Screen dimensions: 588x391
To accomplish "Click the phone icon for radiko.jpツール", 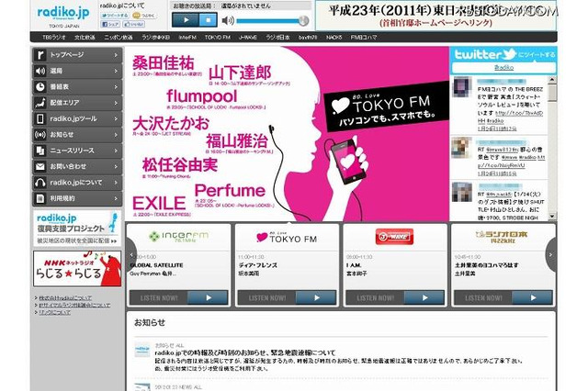I will coord(40,118).
